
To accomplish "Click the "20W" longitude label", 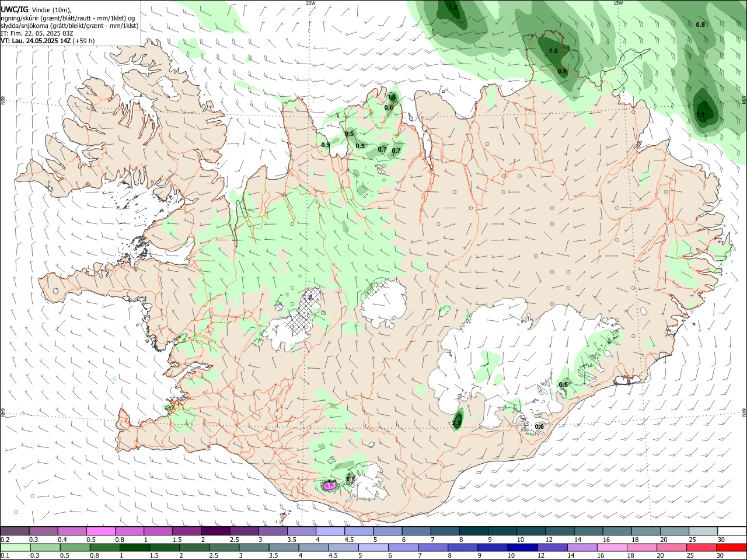I will [310, 3].
